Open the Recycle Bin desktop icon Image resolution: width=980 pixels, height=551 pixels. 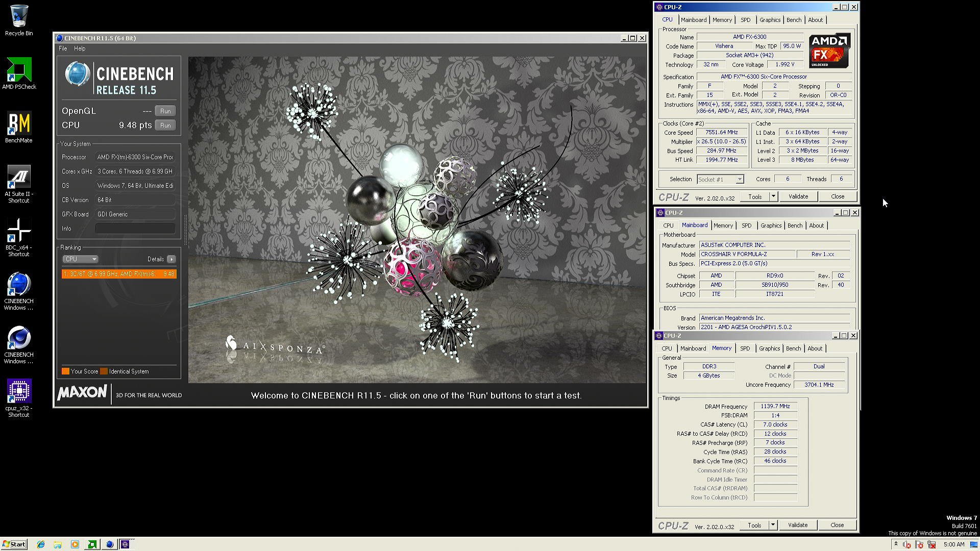(x=19, y=20)
